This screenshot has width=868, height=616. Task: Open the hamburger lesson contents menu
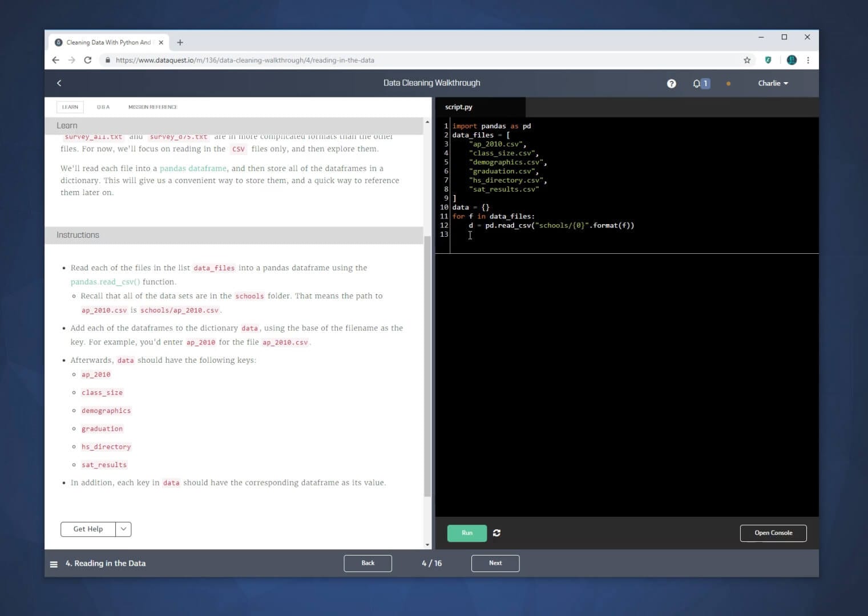(54, 564)
